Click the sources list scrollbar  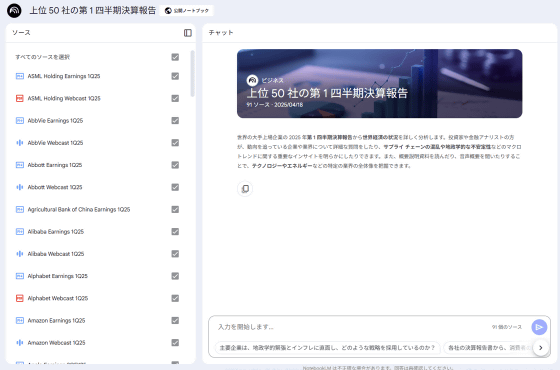[192, 74]
